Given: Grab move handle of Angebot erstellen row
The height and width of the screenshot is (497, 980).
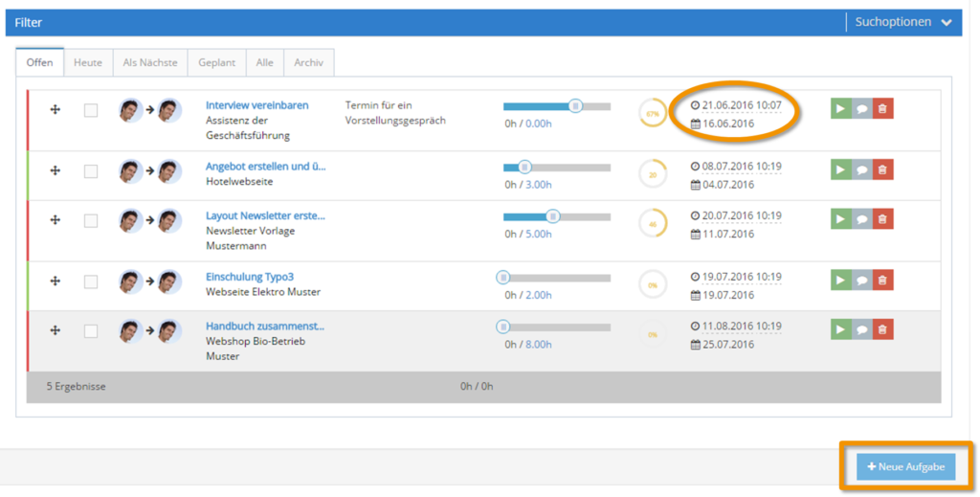Looking at the screenshot, I should tap(55, 170).
